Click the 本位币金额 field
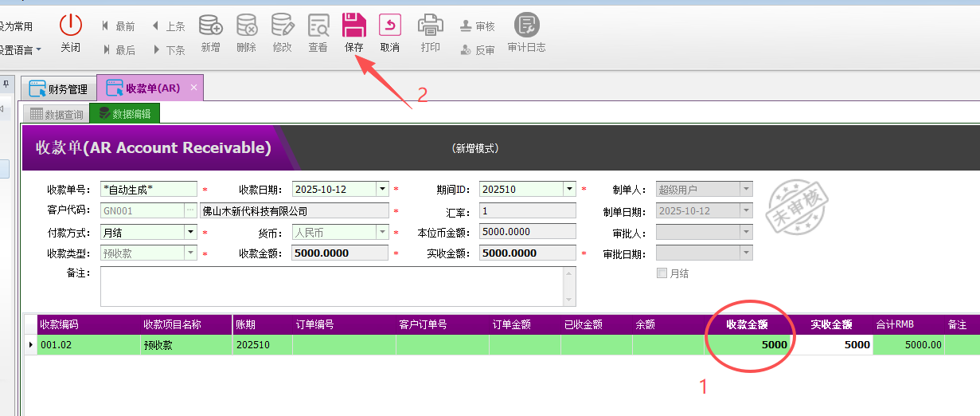980x416 pixels. 528,232
